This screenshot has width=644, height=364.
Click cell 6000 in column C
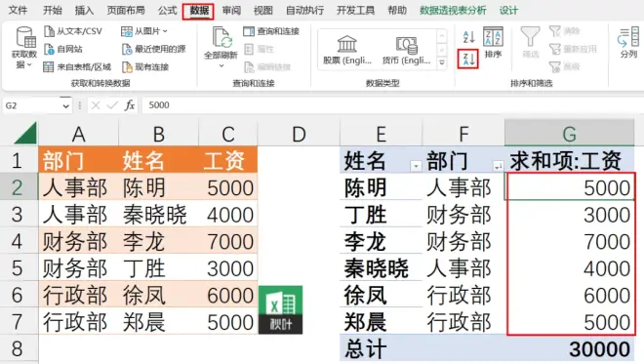228,295
